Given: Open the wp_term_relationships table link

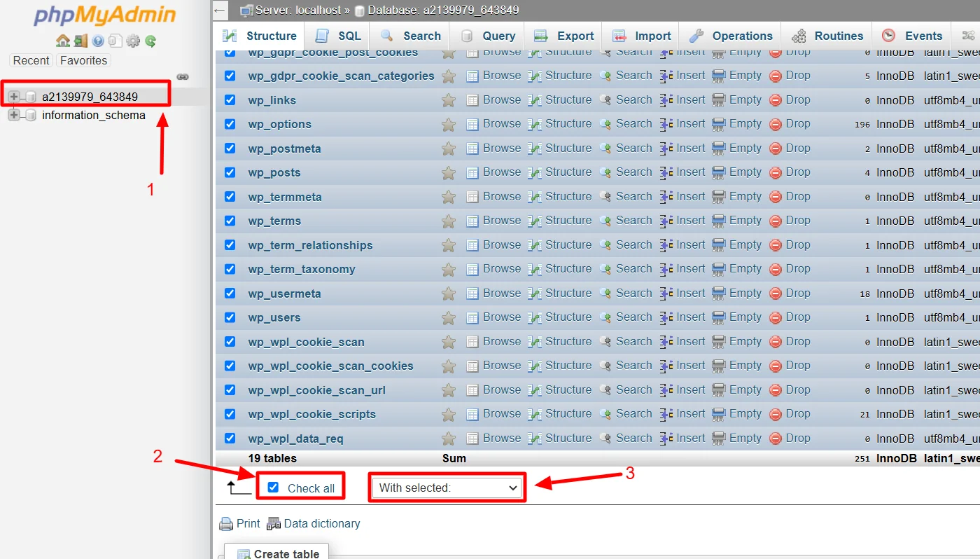Looking at the screenshot, I should [x=310, y=245].
